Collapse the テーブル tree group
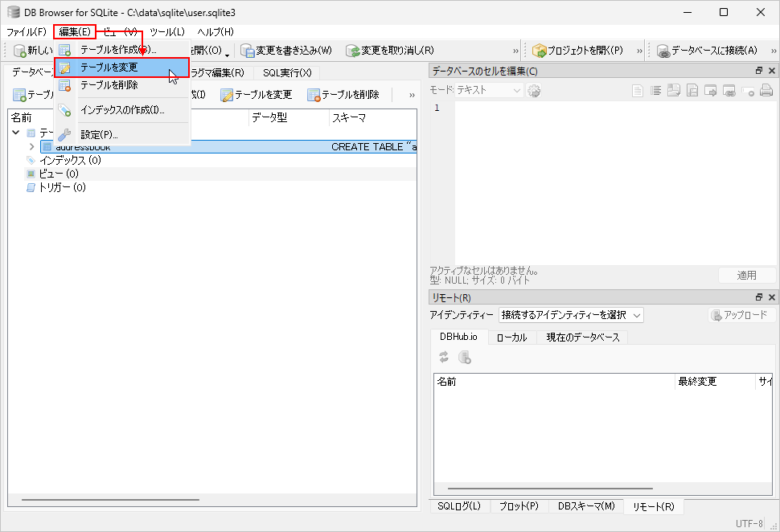780x532 pixels. click(x=17, y=133)
